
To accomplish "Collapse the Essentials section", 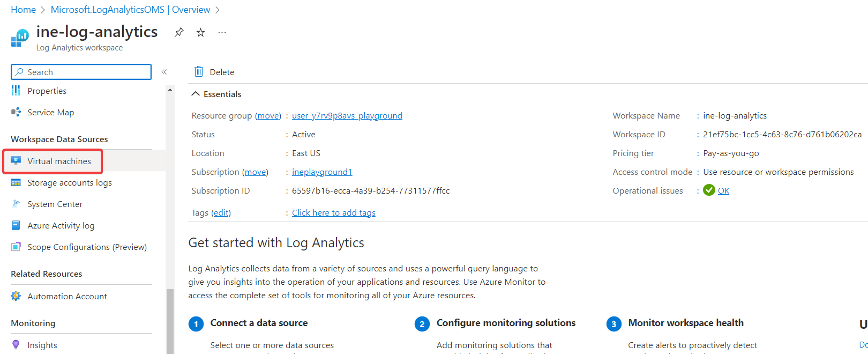I will [196, 94].
